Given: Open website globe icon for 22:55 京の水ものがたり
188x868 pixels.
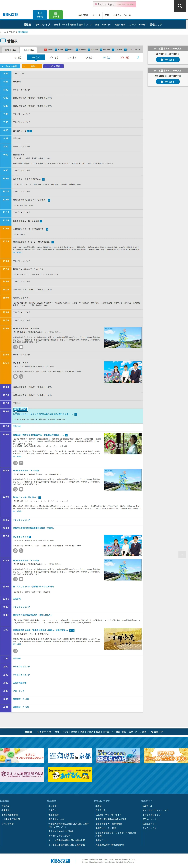Looking at the screenshot, I should click(x=15, y=579).
